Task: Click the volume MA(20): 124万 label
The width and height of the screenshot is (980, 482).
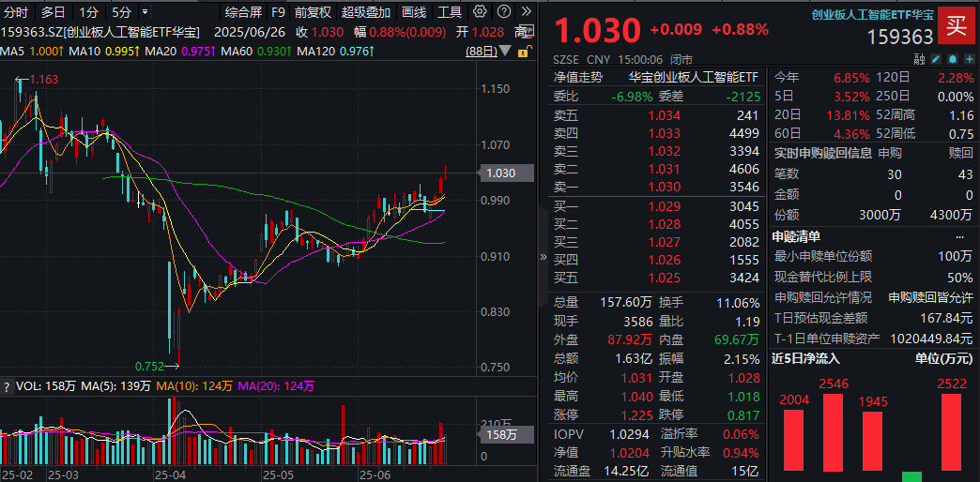Action: point(276,386)
